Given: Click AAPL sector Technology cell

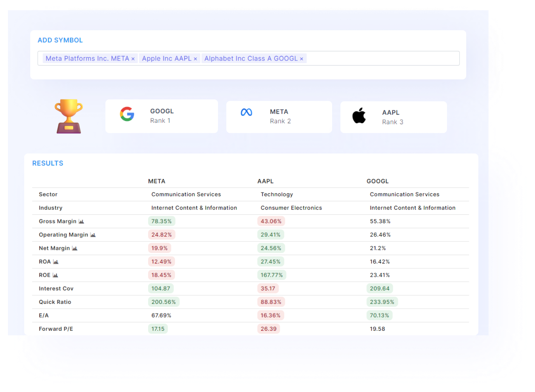Looking at the screenshot, I should tap(277, 194).
